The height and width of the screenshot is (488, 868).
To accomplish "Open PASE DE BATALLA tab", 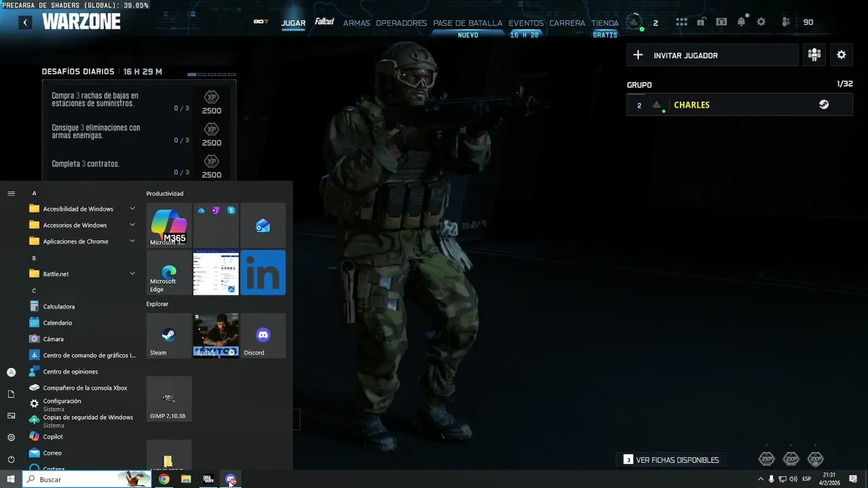I will pos(468,23).
